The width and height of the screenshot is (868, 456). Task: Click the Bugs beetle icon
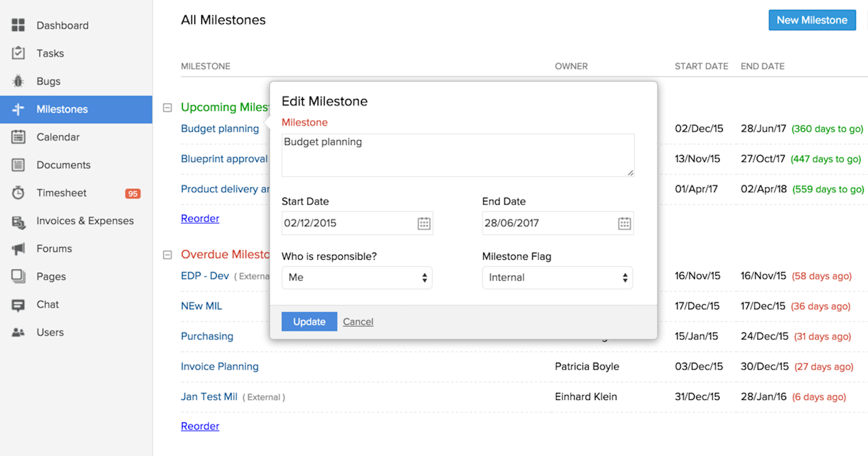[18, 81]
